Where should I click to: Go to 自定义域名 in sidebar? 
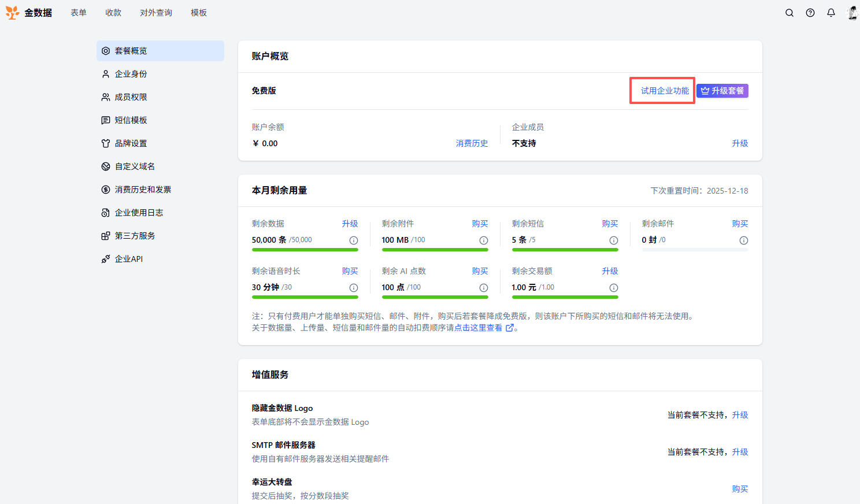(135, 166)
